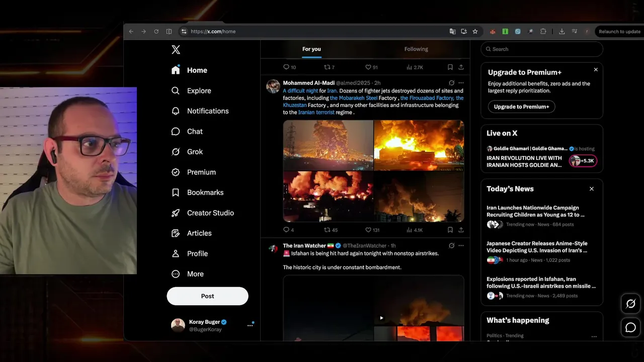The image size is (644, 362).
Task: Close the Upgrade to Premium+ card
Action: (x=596, y=70)
